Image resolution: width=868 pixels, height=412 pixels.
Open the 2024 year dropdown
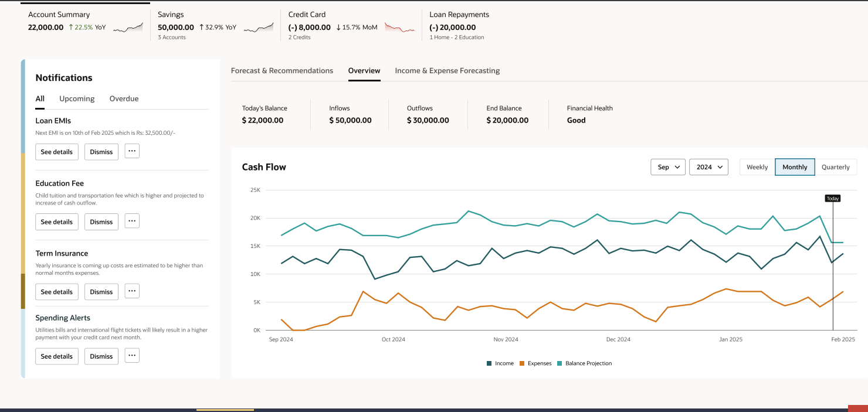[708, 167]
